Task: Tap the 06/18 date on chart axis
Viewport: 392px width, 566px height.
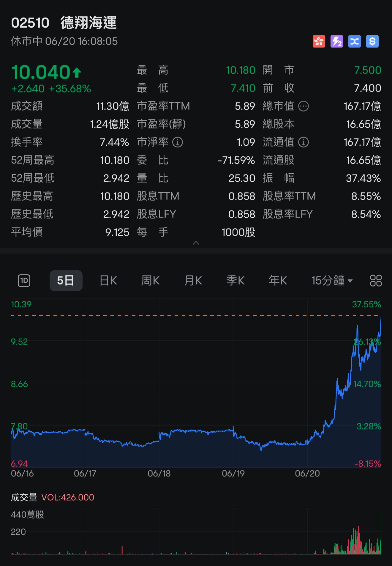Action: (159, 473)
